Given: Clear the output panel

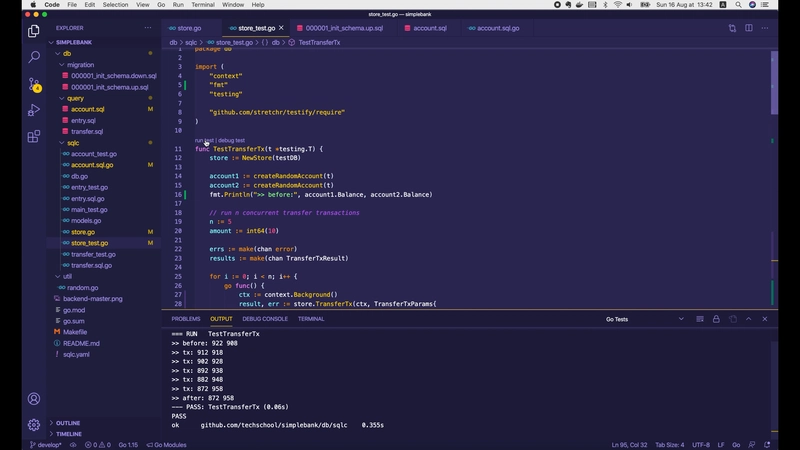Looking at the screenshot, I should (699, 319).
